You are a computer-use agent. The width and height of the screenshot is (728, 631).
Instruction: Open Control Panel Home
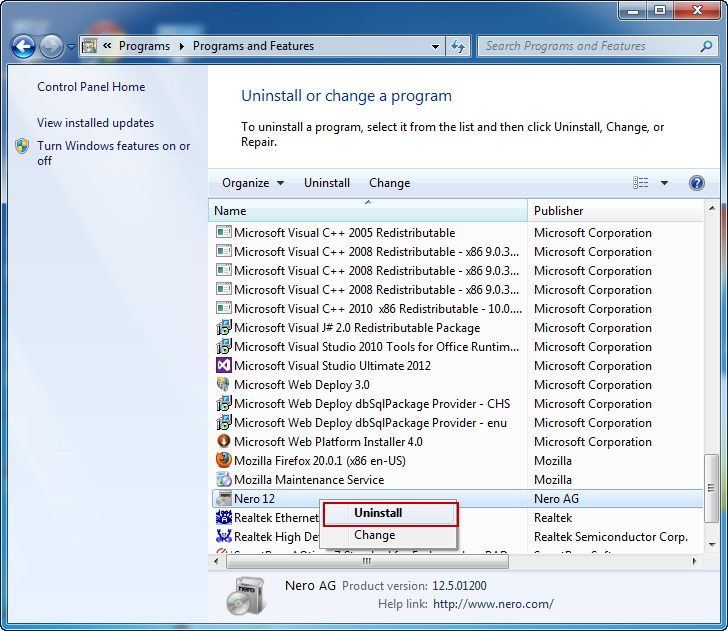pyautogui.click(x=91, y=87)
